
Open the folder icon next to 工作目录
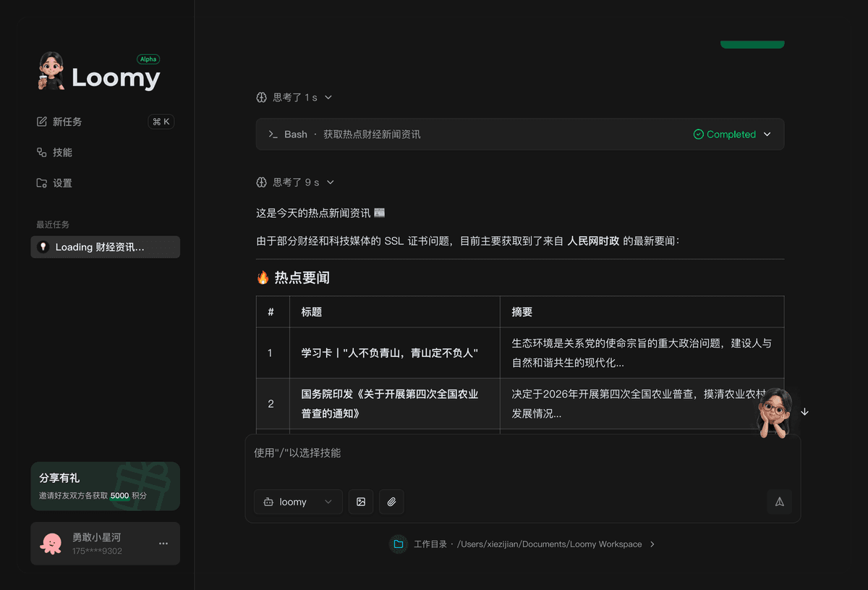click(x=399, y=544)
